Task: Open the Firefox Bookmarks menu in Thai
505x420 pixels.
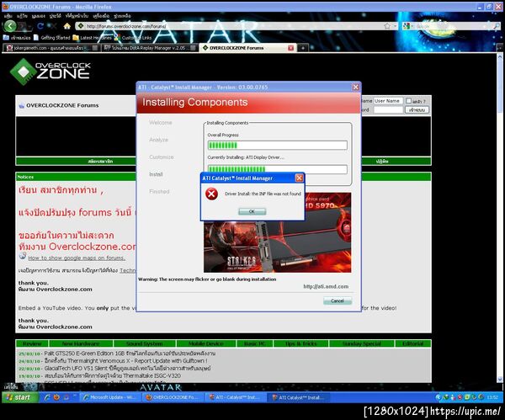Action: click(x=77, y=16)
